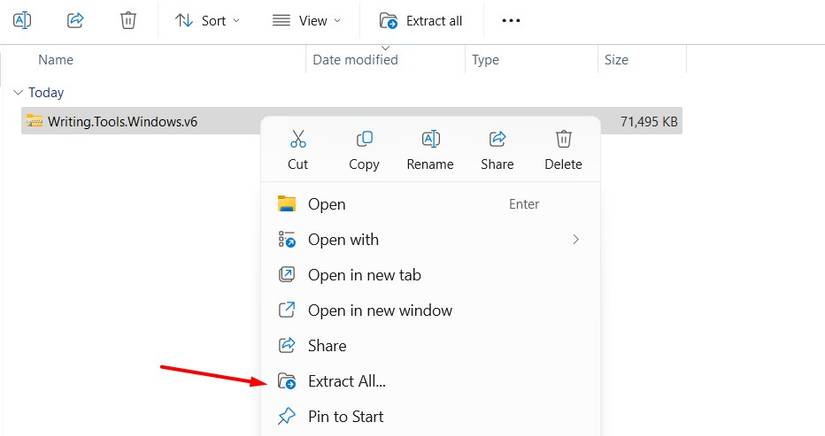Collapse the Today group chevron
This screenshot has width=825, height=436.
click(x=18, y=93)
